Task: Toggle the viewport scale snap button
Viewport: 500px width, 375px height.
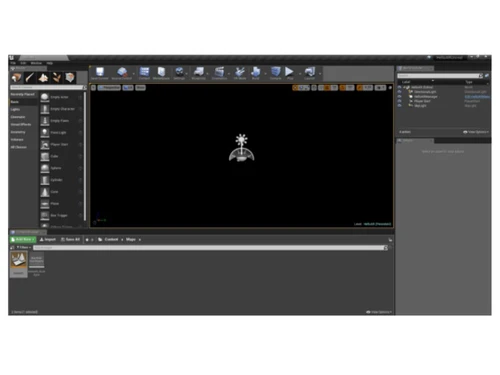Action: pyautogui.click(x=360, y=88)
